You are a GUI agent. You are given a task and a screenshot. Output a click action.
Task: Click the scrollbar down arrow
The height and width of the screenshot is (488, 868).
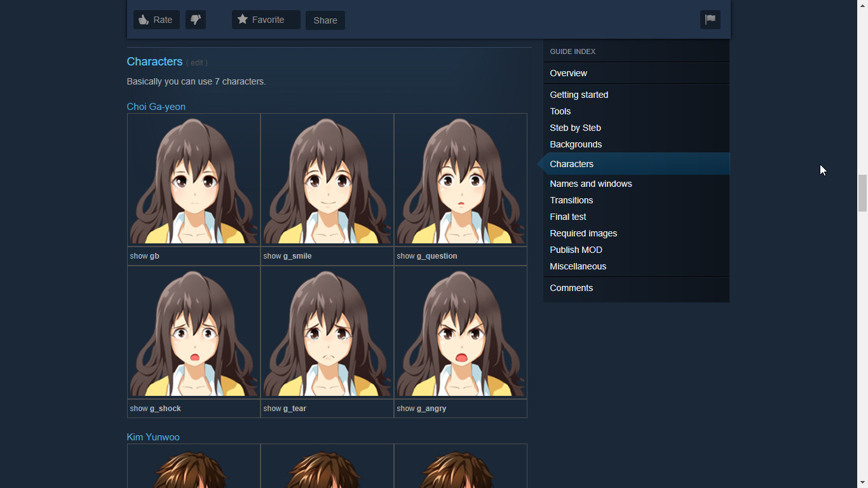coord(862,482)
